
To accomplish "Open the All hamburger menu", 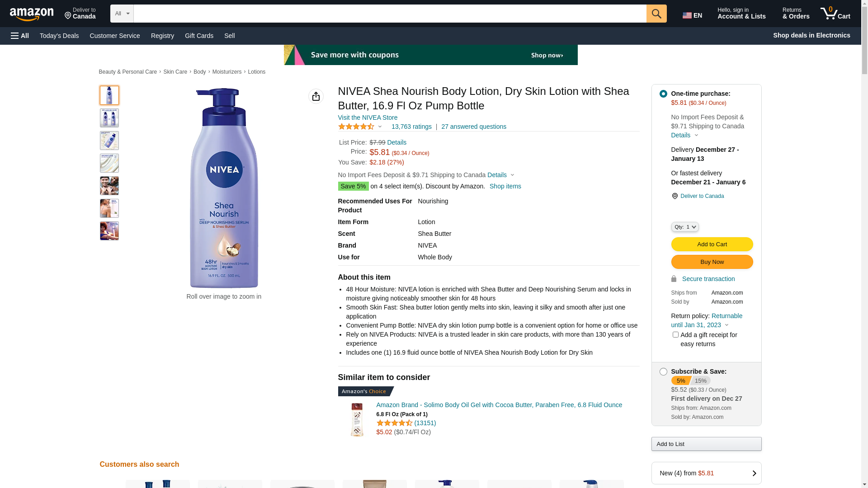I will (20, 36).
